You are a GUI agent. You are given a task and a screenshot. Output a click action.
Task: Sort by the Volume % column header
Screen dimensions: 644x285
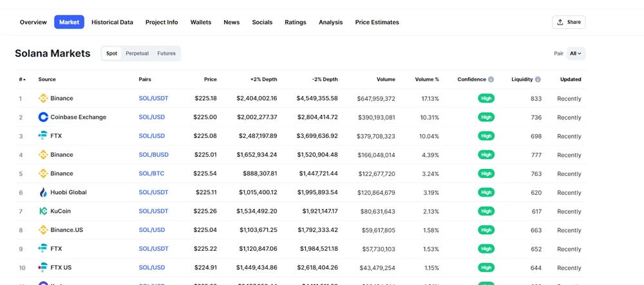(x=427, y=79)
